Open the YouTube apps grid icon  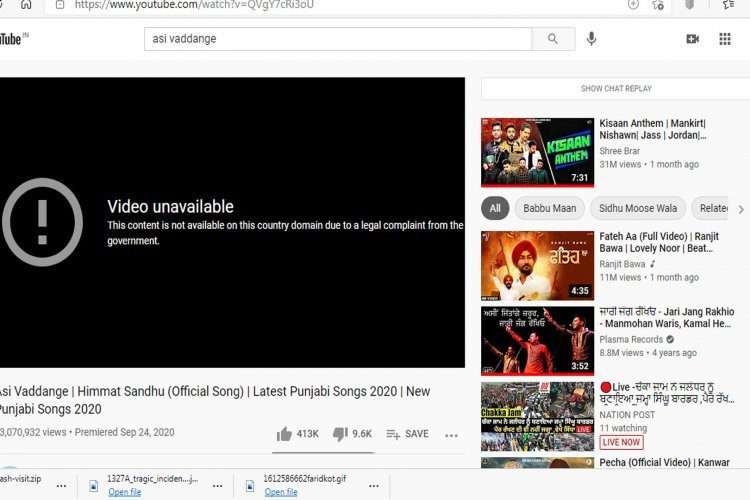725,39
